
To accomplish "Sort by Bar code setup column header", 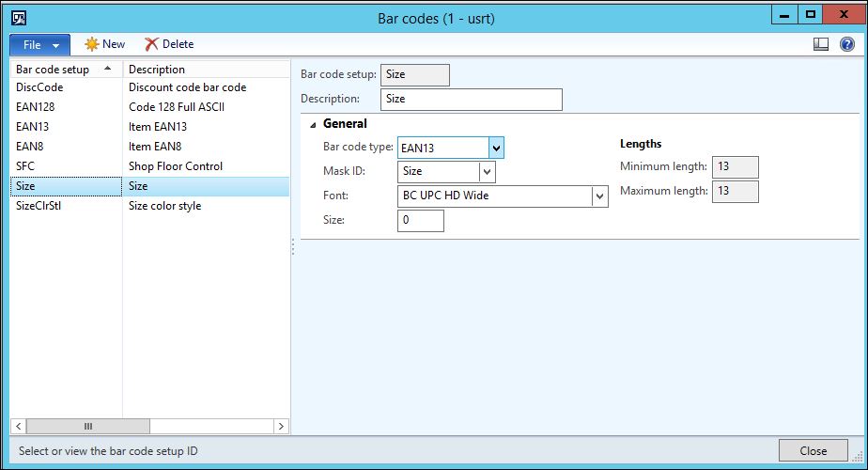I will tap(64, 70).
